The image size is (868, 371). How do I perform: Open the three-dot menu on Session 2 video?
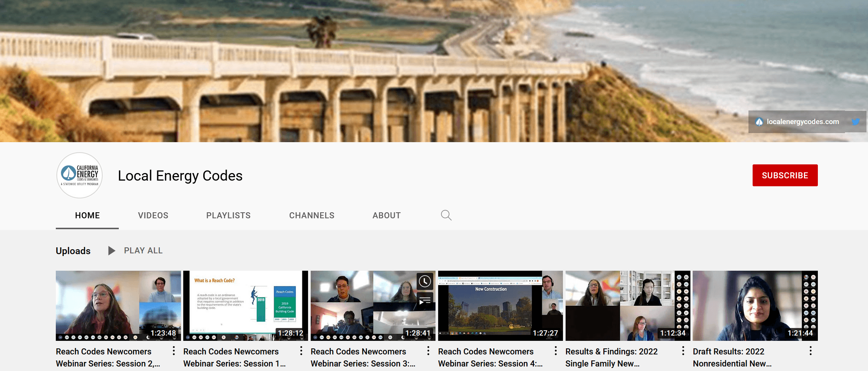click(x=173, y=351)
